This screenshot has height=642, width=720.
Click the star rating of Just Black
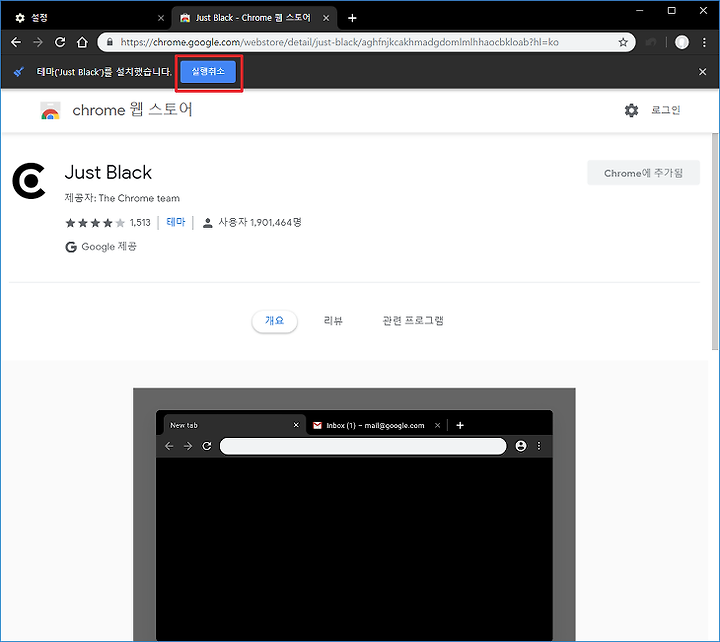(95, 223)
